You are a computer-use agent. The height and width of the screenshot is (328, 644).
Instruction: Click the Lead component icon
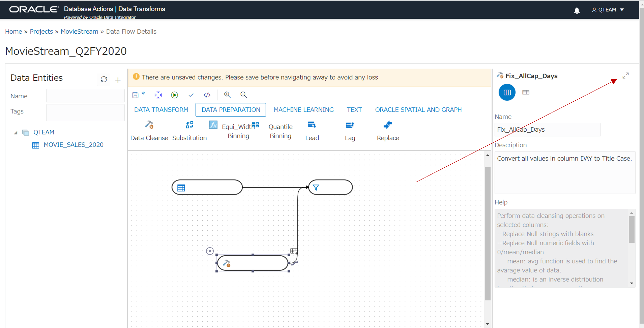tap(312, 125)
